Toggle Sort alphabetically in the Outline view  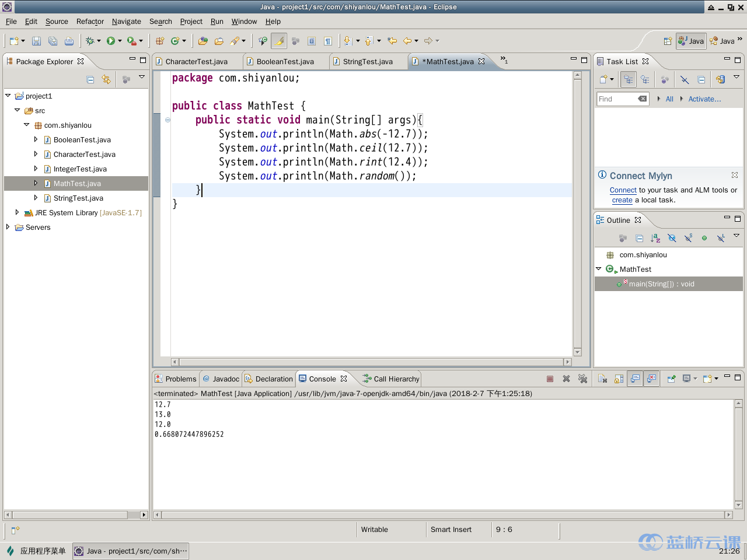click(655, 238)
